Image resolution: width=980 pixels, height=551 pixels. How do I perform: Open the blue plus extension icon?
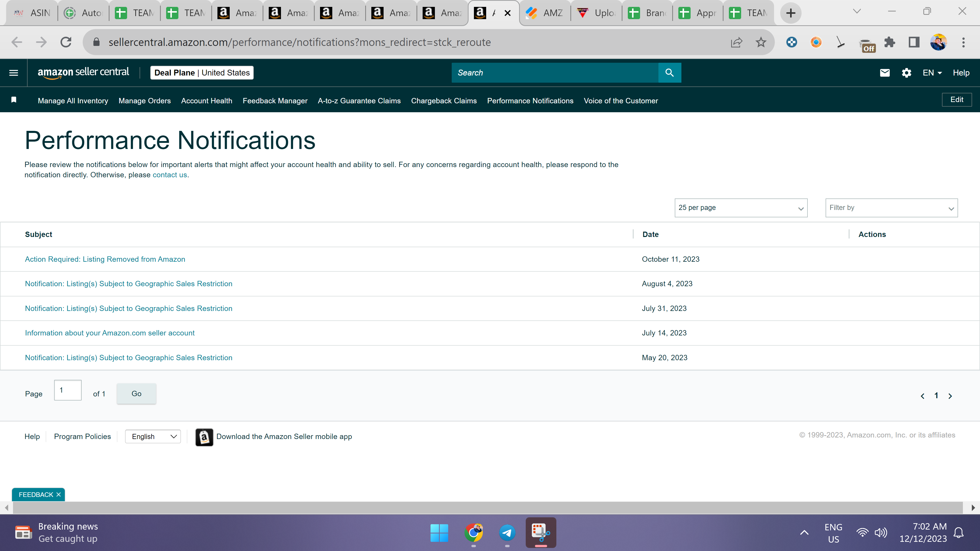792,42
